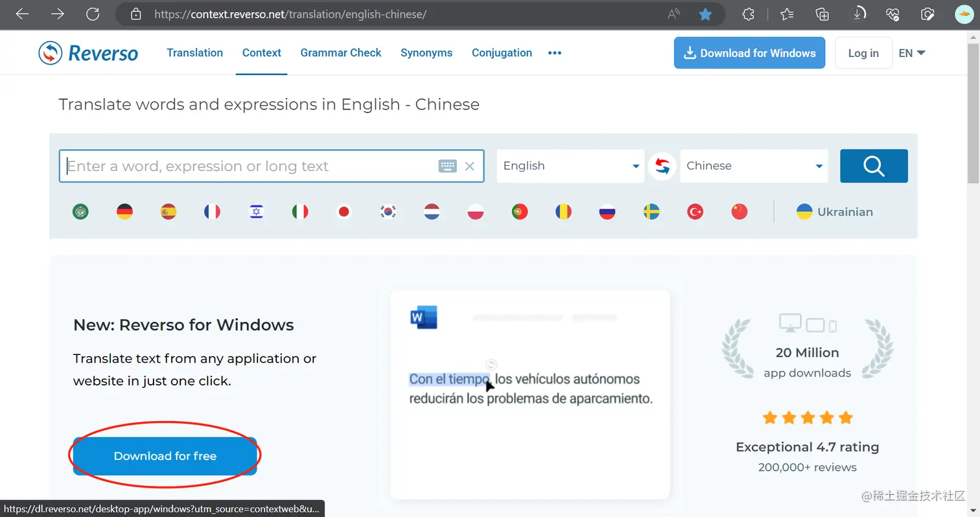The height and width of the screenshot is (517, 980).
Task: Open the web capture screenshot icon
Action: tap(928, 14)
